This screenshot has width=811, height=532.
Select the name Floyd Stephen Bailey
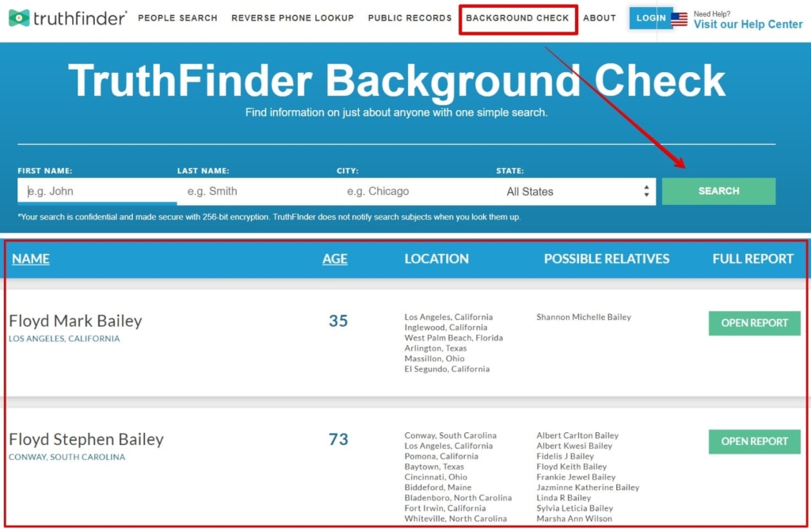(86, 439)
